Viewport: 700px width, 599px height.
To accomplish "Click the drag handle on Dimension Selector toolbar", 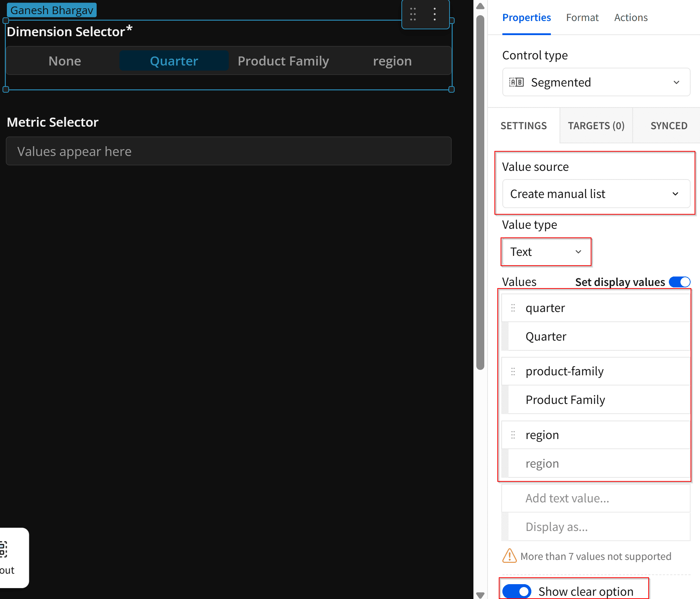I will (413, 14).
